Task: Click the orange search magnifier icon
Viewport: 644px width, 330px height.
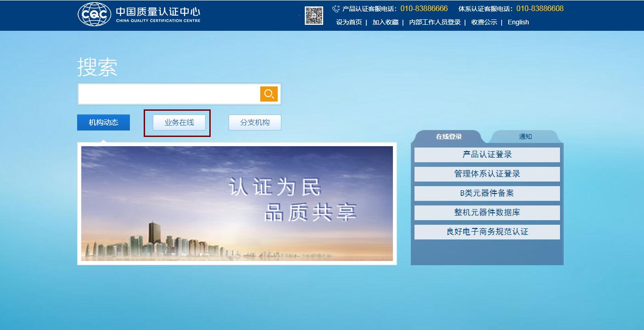Action: [x=269, y=94]
